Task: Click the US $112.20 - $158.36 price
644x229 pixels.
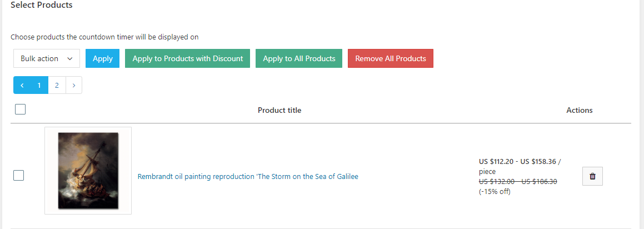Action: 520,162
